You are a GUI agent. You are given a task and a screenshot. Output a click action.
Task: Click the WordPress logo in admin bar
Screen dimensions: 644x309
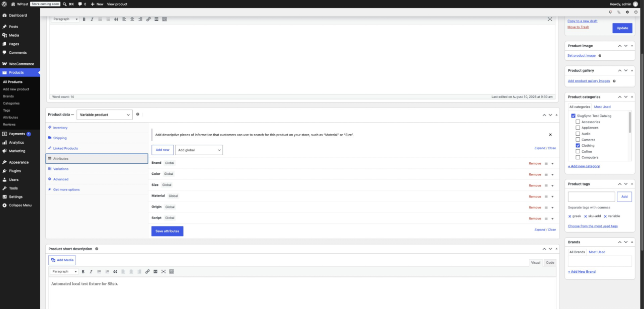5,4
